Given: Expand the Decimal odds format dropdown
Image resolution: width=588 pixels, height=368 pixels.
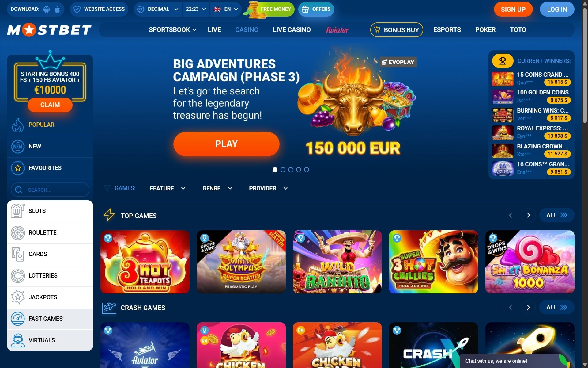Looking at the screenshot, I should (158, 9).
